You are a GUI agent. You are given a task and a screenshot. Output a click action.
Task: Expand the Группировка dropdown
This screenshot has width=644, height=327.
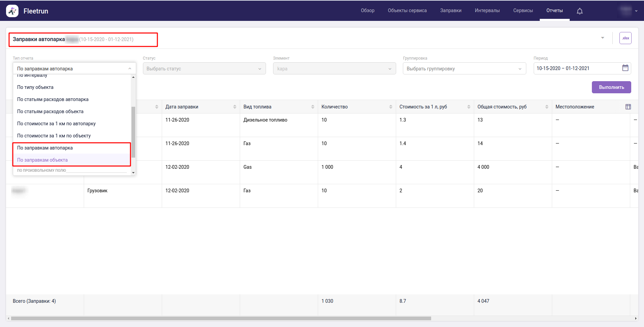(464, 69)
